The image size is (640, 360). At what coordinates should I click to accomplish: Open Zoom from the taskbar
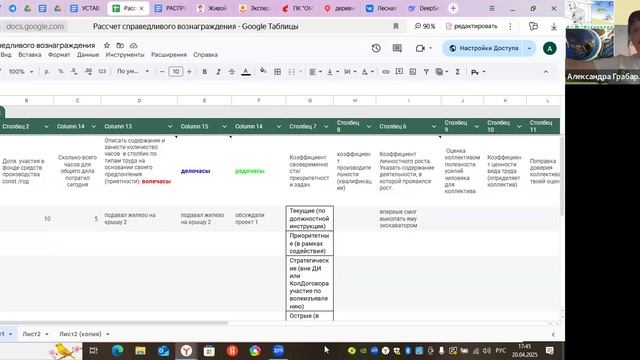278,351
